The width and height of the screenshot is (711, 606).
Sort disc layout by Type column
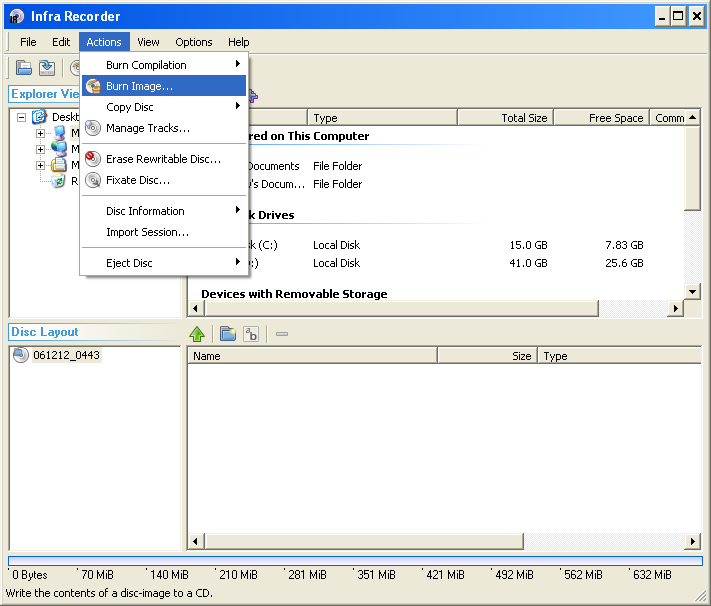619,356
